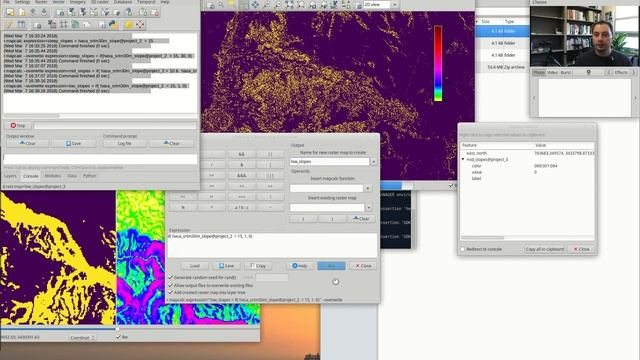Save workspace icon in Layer Manager toolbar

tap(44, 13)
